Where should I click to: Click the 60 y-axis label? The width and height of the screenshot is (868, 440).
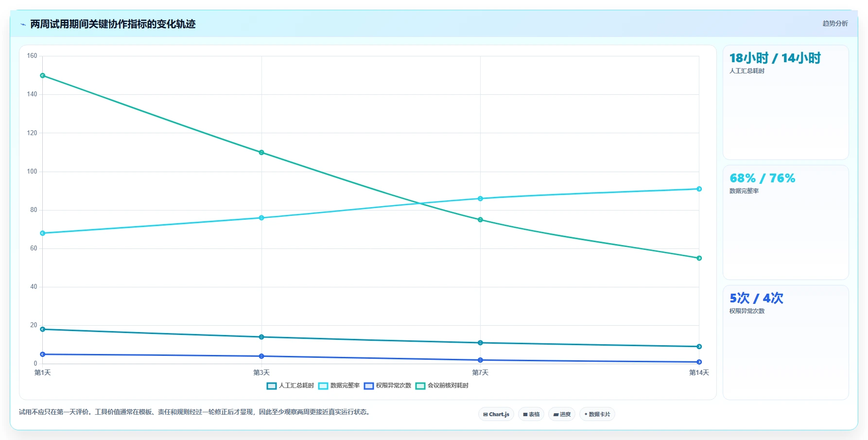point(34,248)
